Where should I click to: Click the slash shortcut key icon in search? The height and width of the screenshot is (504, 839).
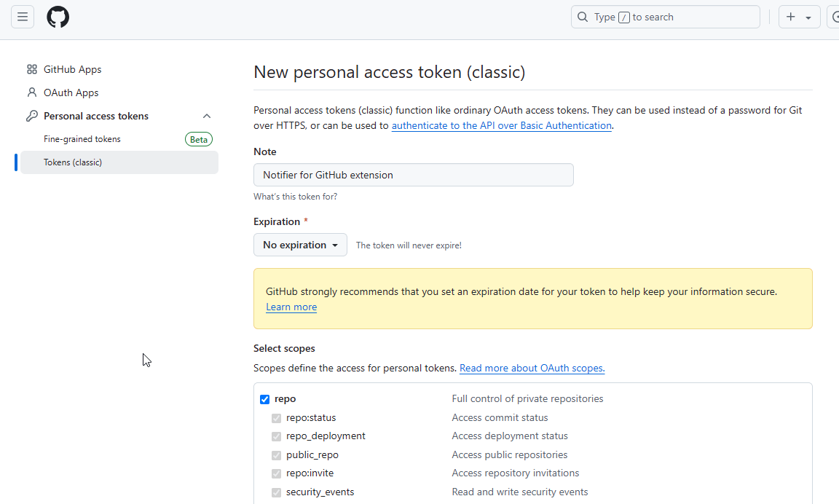coord(624,17)
